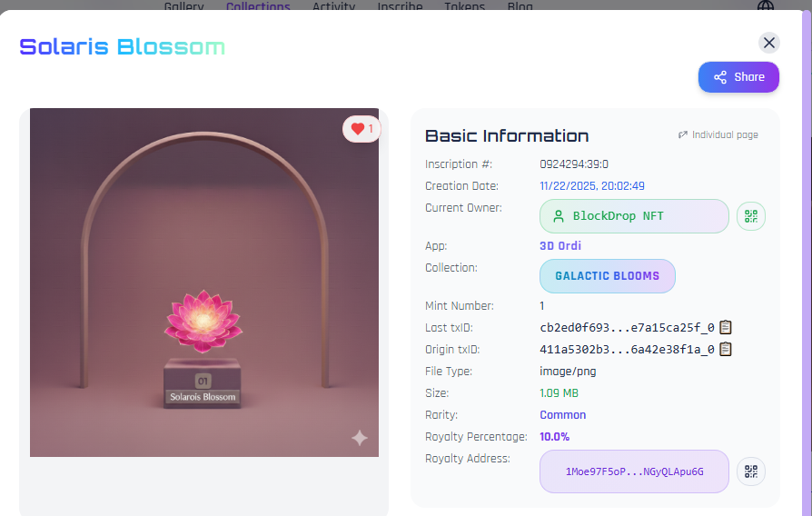
Task: Like the artwork with the heart icon
Action: point(361,128)
